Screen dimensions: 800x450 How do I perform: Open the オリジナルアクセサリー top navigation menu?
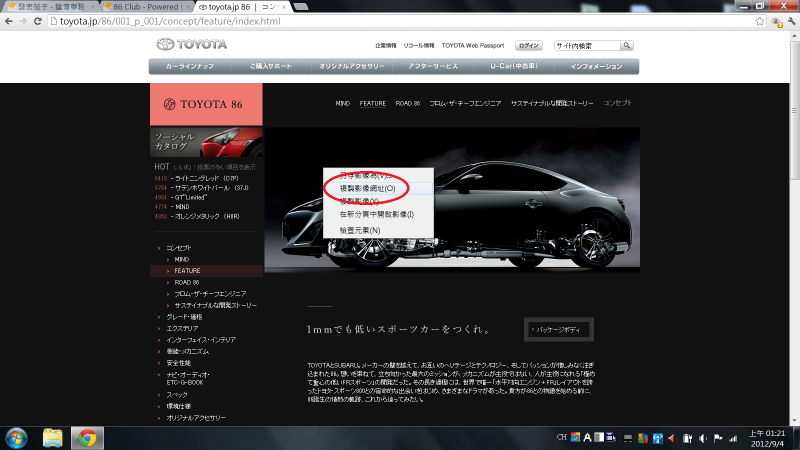coord(352,66)
